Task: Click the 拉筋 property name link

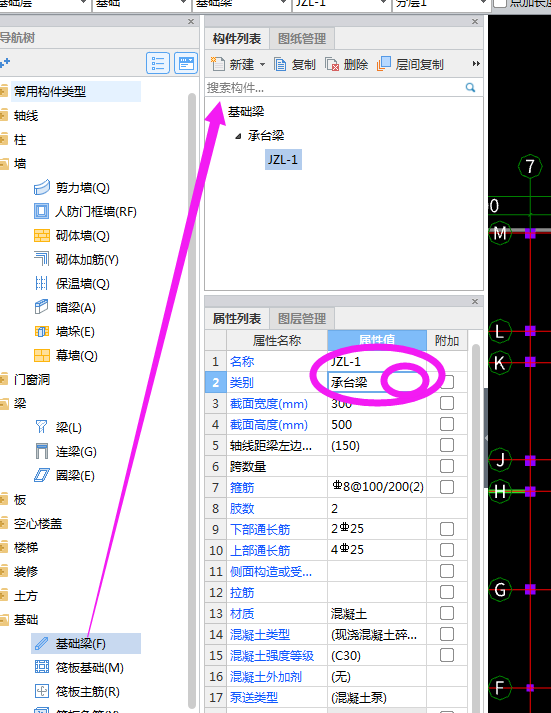Action: (242, 592)
